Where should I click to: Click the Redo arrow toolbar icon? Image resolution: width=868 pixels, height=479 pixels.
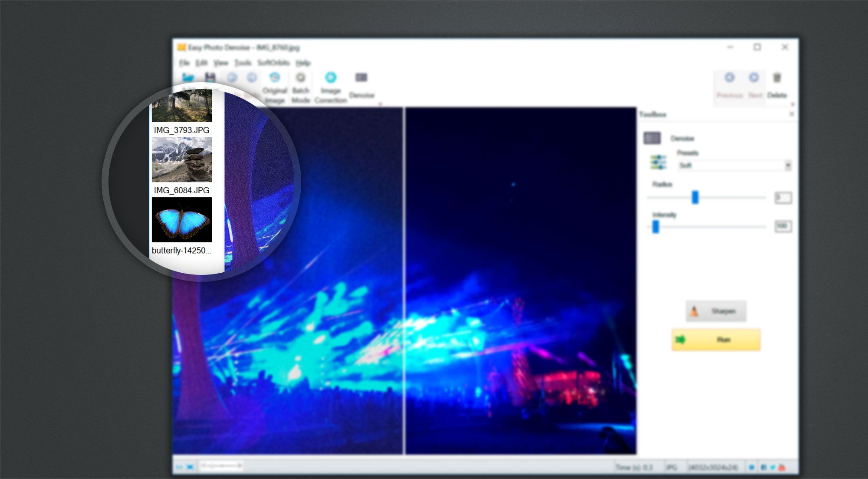[252, 78]
